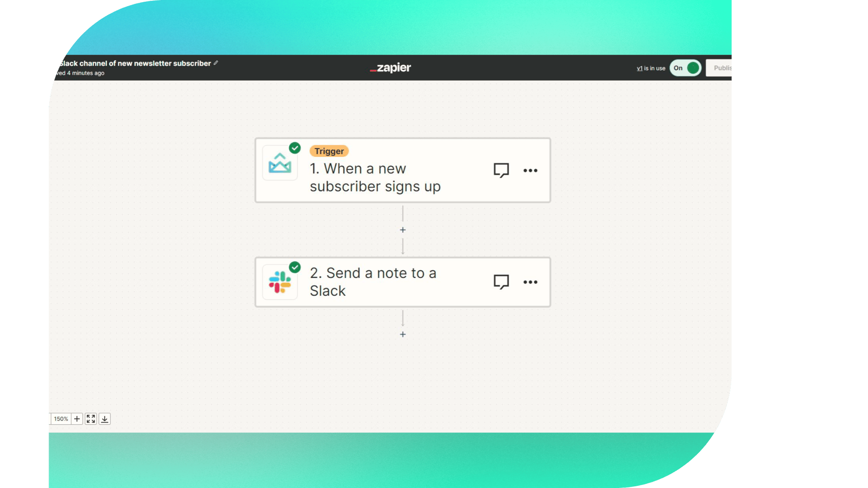Image resolution: width=868 pixels, height=488 pixels.
Task: Click the orange Trigger label badge
Action: (329, 151)
